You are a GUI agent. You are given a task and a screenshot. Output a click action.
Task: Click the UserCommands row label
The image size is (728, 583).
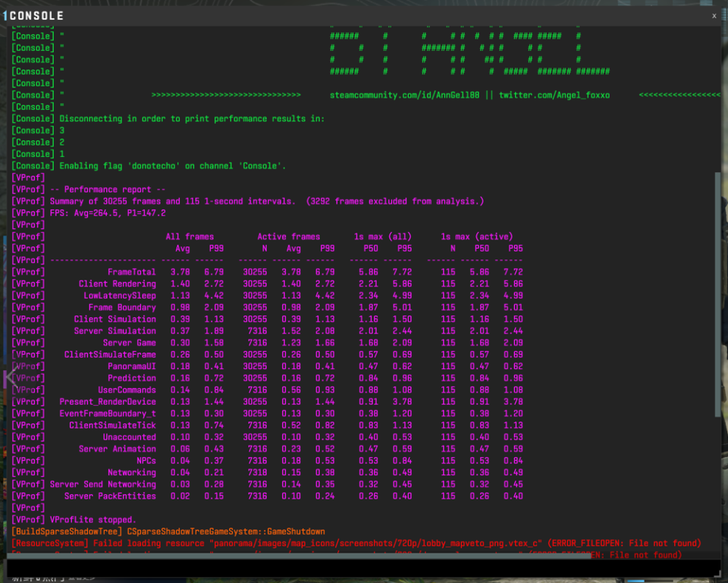coord(127,390)
